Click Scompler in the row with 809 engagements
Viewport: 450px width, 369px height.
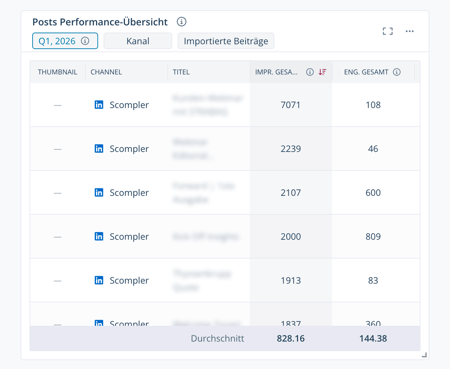(x=129, y=237)
